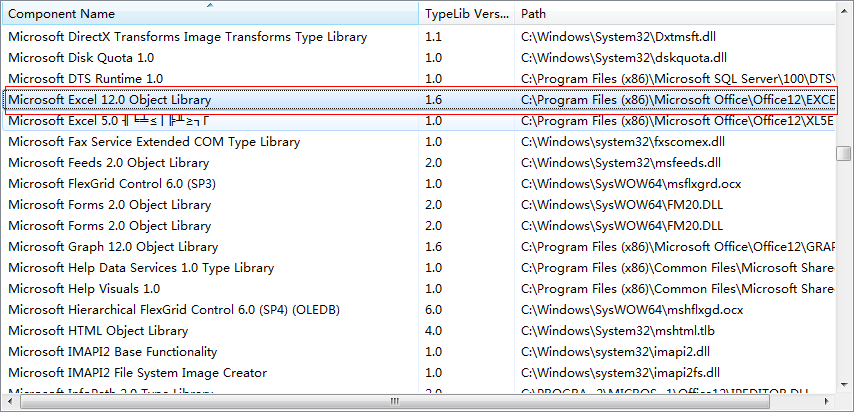Click version 1.6 in Graph 12.0 row

433,247
